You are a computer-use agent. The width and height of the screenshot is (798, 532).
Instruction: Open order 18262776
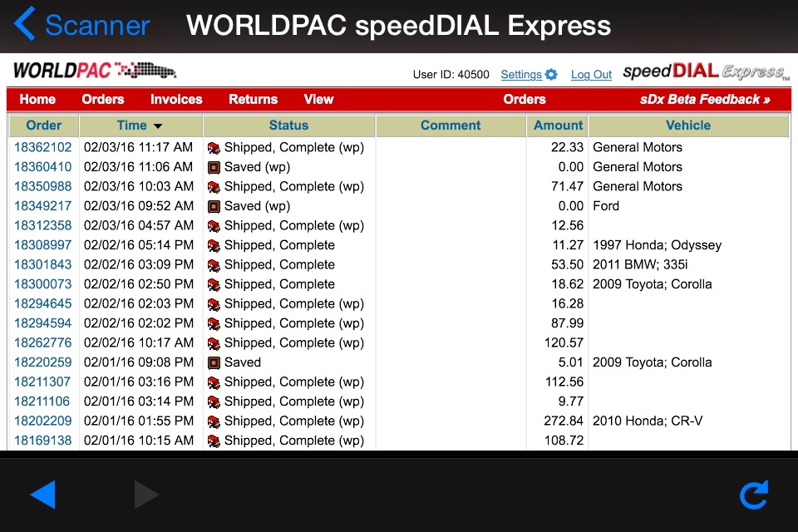tap(42, 343)
